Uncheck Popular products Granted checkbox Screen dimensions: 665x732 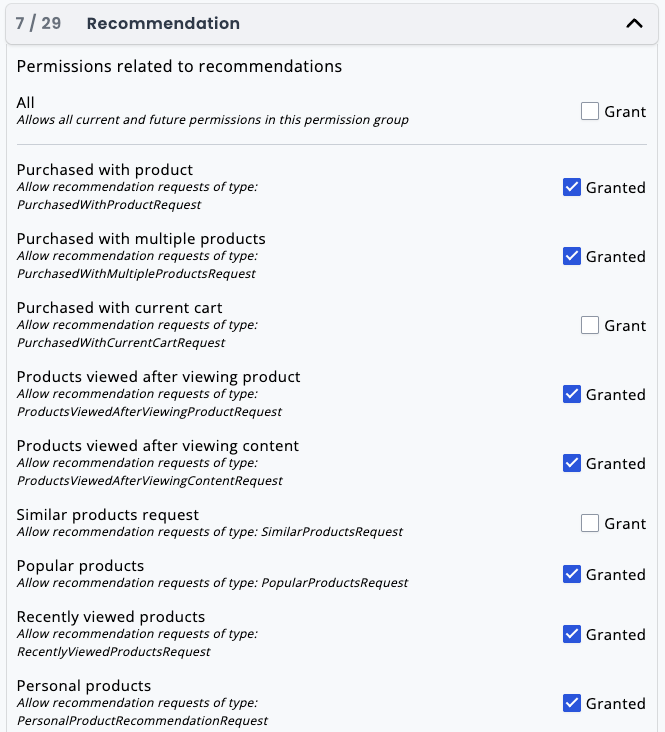pos(572,574)
